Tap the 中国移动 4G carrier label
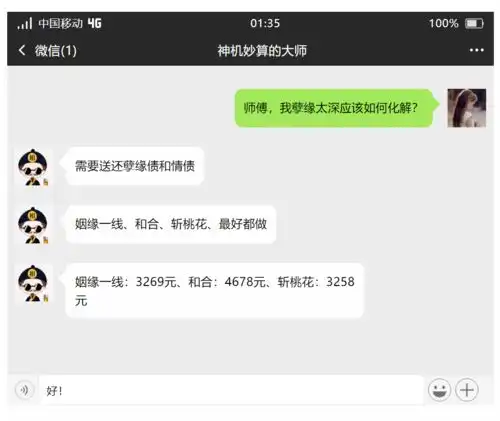The height and width of the screenshot is (421, 500). point(70,23)
